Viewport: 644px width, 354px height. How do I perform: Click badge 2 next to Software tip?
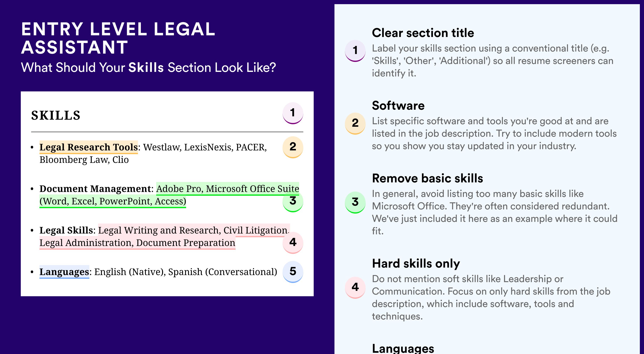355,123
